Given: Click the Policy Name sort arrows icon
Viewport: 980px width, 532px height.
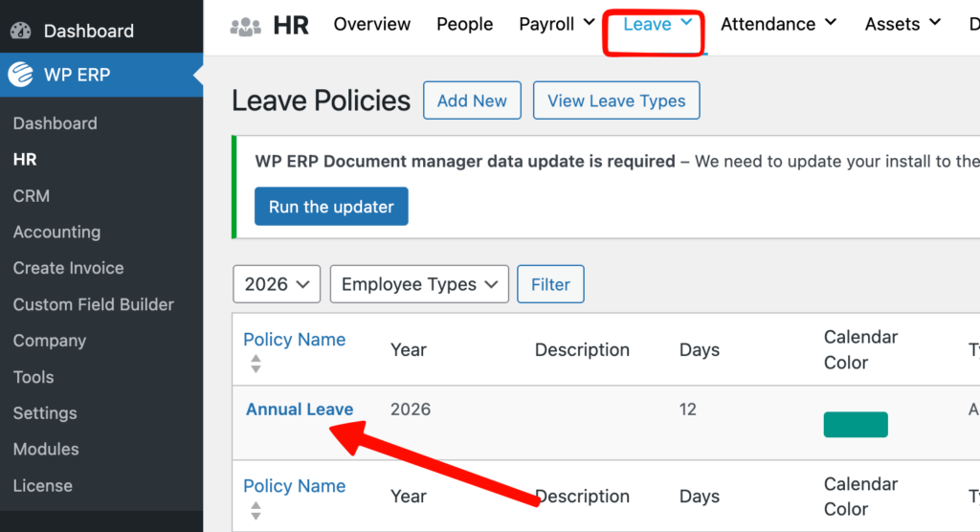Looking at the screenshot, I should 256,364.
